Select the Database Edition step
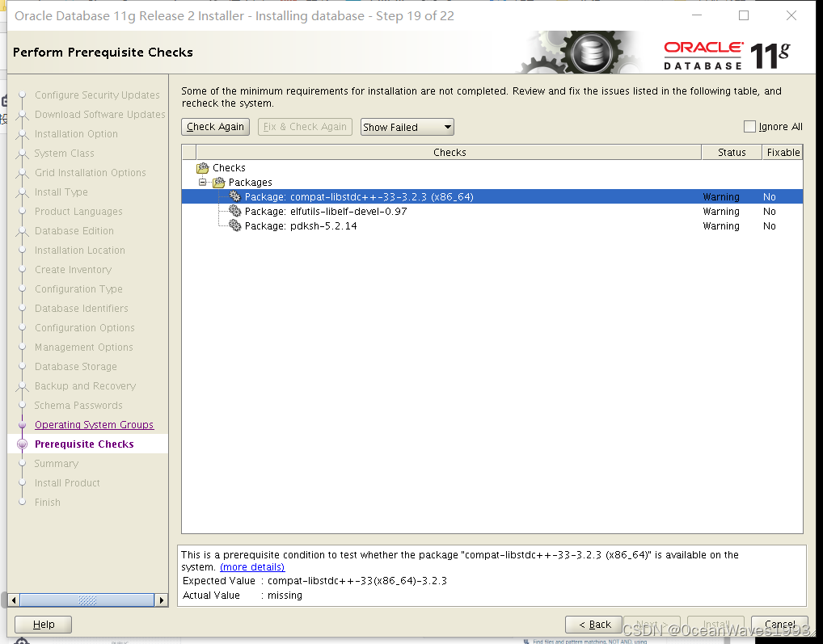This screenshot has height=644, width=823. (x=74, y=231)
